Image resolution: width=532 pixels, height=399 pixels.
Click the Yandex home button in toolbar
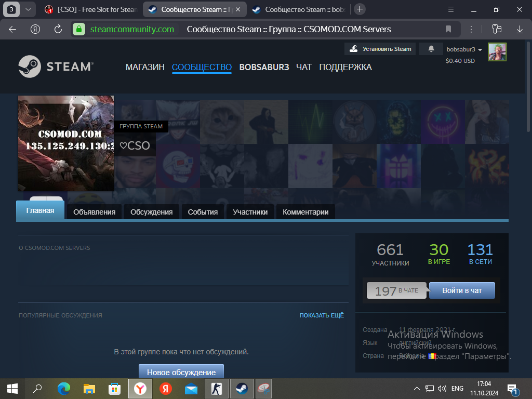click(x=35, y=29)
